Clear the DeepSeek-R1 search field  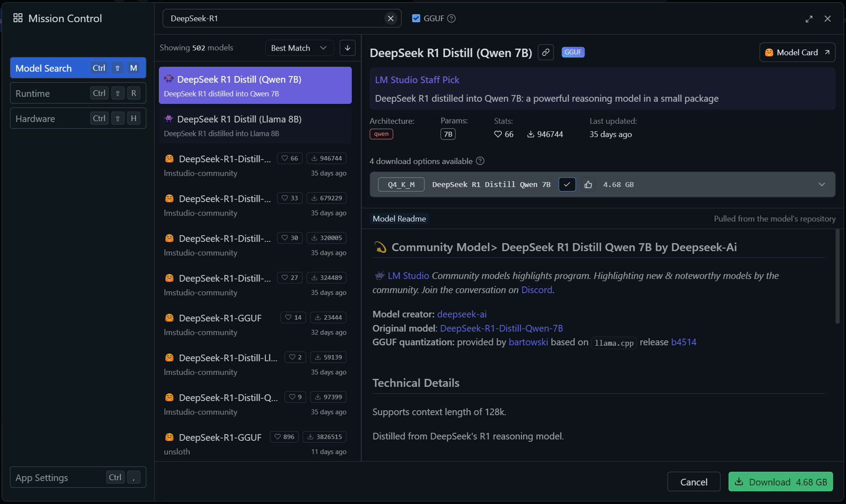(x=390, y=19)
